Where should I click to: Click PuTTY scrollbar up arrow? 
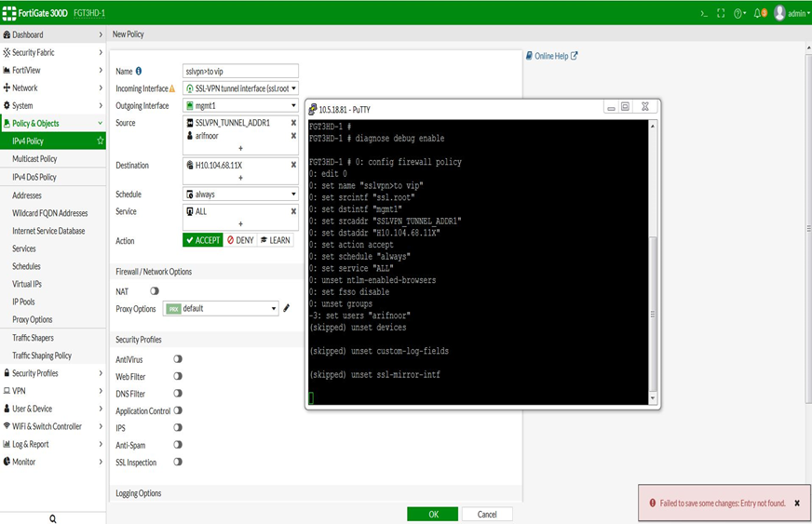[x=653, y=126]
